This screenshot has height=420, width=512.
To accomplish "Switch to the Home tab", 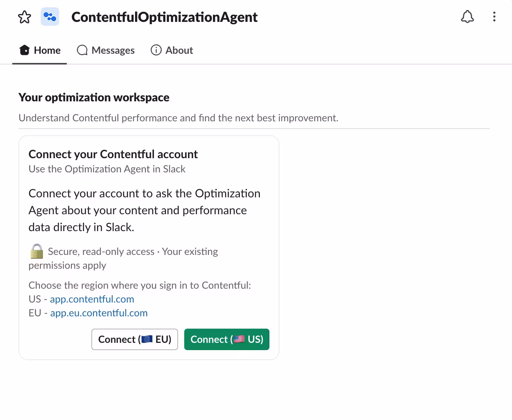I will pos(40,50).
